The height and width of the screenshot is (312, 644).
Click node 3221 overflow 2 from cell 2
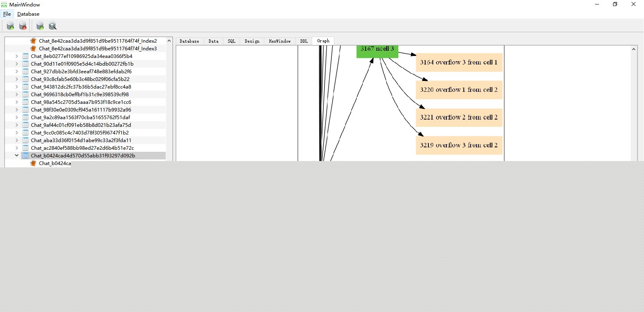point(459,118)
